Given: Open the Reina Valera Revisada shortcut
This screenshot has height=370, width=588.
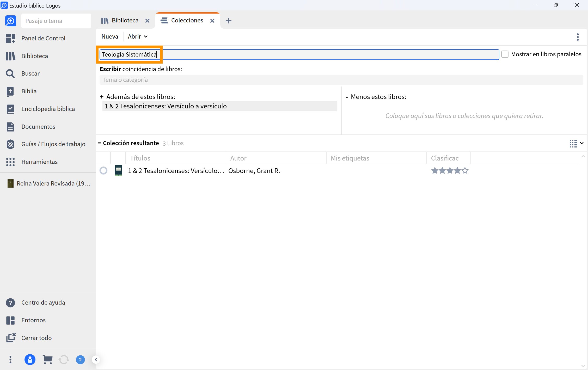Looking at the screenshot, I should tap(49, 183).
